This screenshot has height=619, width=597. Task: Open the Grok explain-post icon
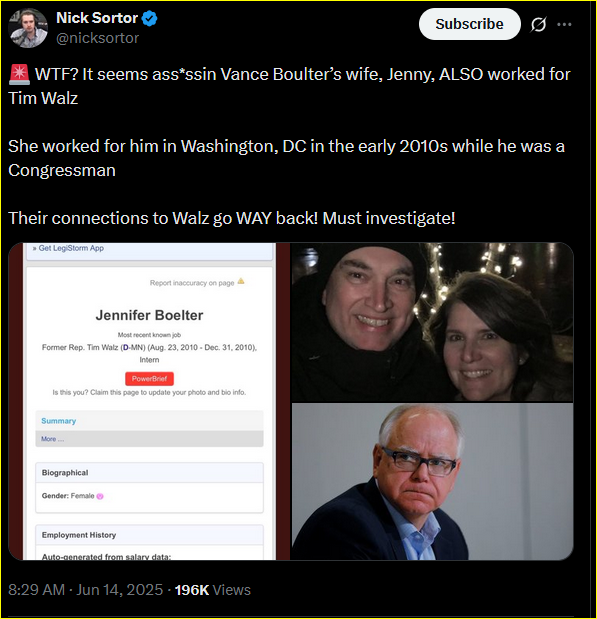coord(539,24)
